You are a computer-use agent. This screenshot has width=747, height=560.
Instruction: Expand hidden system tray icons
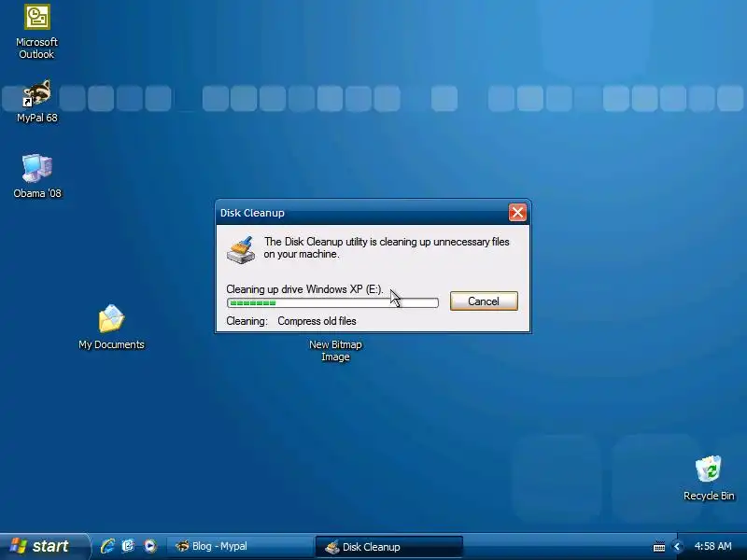click(676, 547)
